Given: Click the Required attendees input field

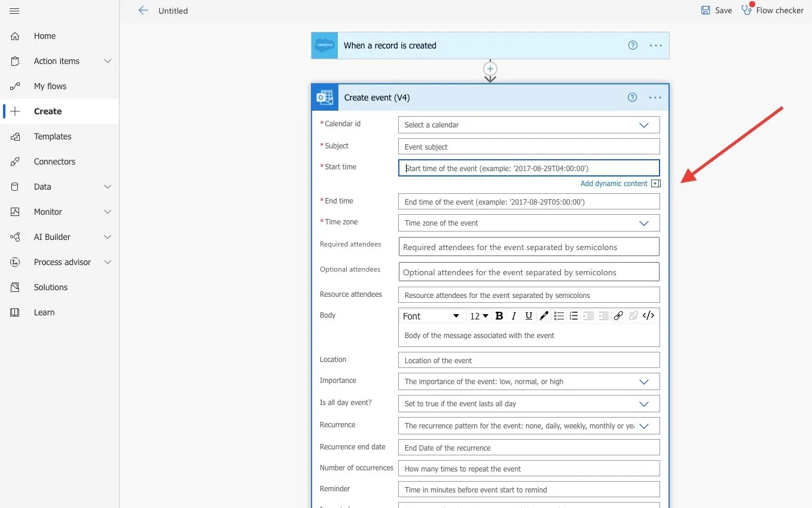Looking at the screenshot, I should pos(529,247).
